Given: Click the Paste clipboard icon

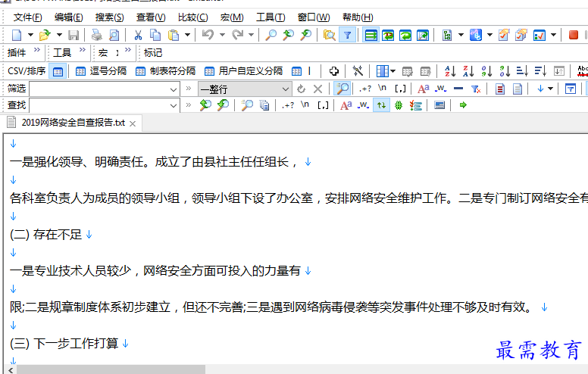Looking at the screenshot, I should (174, 36).
